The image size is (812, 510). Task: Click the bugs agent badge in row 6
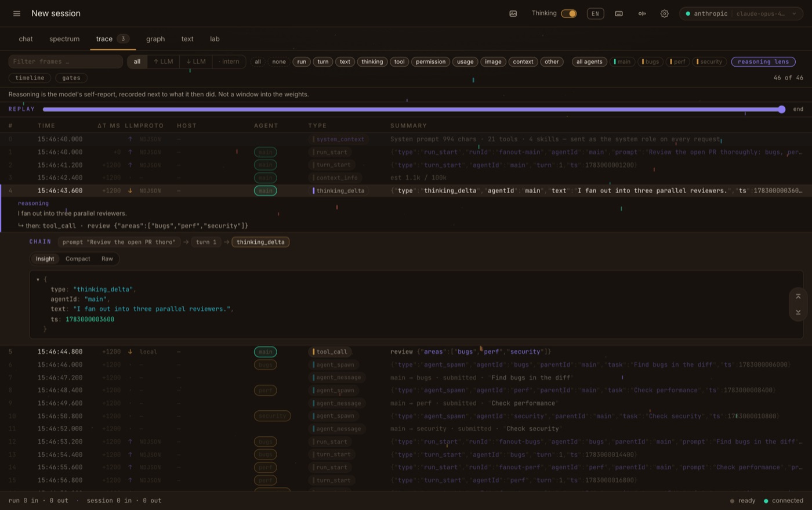(x=265, y=365)
